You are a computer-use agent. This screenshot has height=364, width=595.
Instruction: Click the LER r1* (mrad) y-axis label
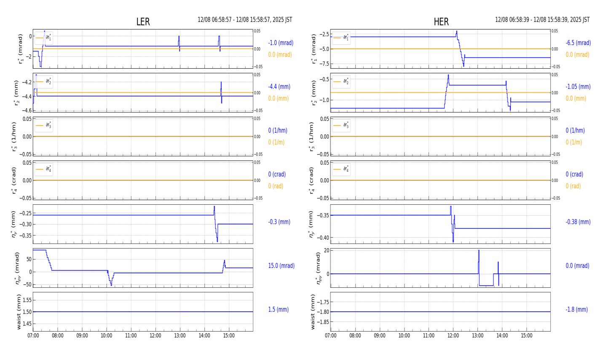pyautogui.click(x=20, y=49)
